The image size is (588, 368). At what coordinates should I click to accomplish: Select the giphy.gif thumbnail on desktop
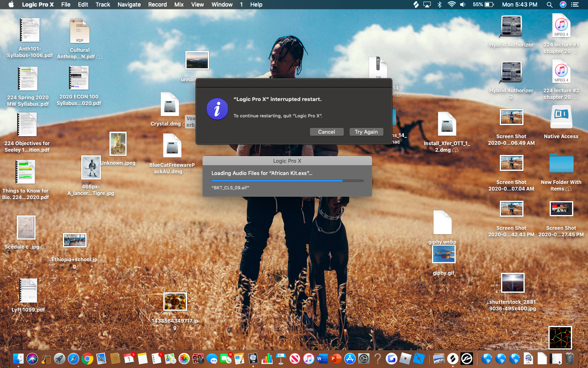coord(443,255)
